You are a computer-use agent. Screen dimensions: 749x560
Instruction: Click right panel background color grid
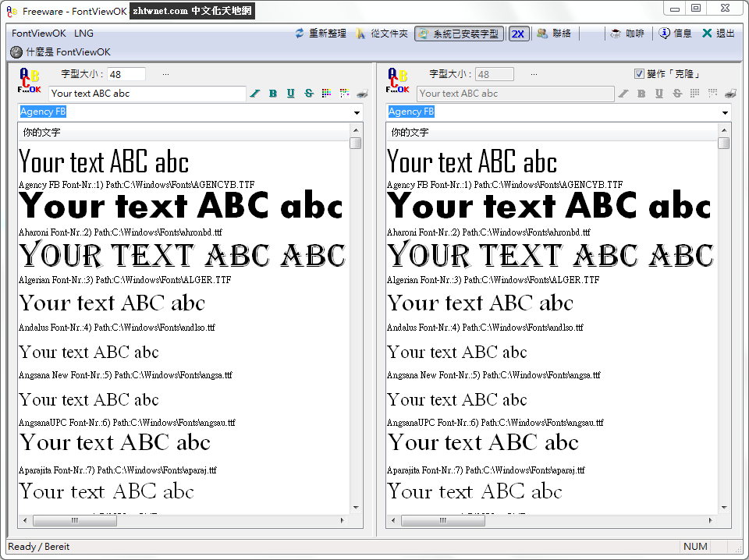[712, 94]
